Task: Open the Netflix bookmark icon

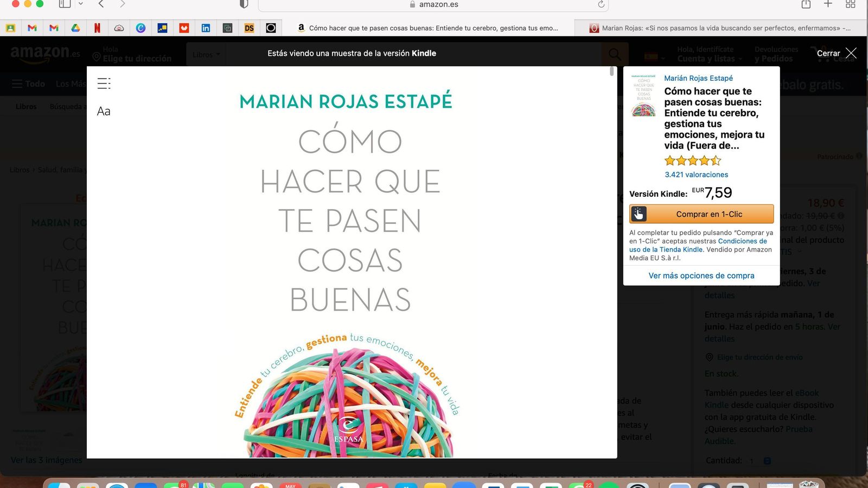Action: pyautogui.click(x=97, y=28)
